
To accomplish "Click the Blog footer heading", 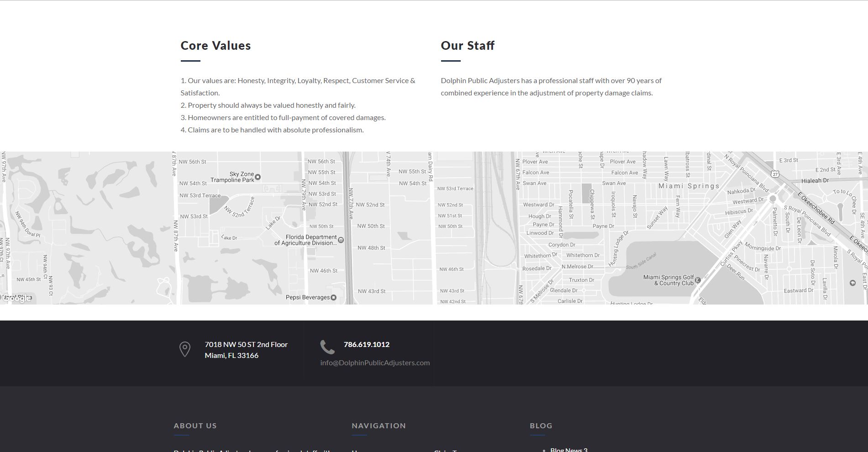I will [x=541, y=426].
